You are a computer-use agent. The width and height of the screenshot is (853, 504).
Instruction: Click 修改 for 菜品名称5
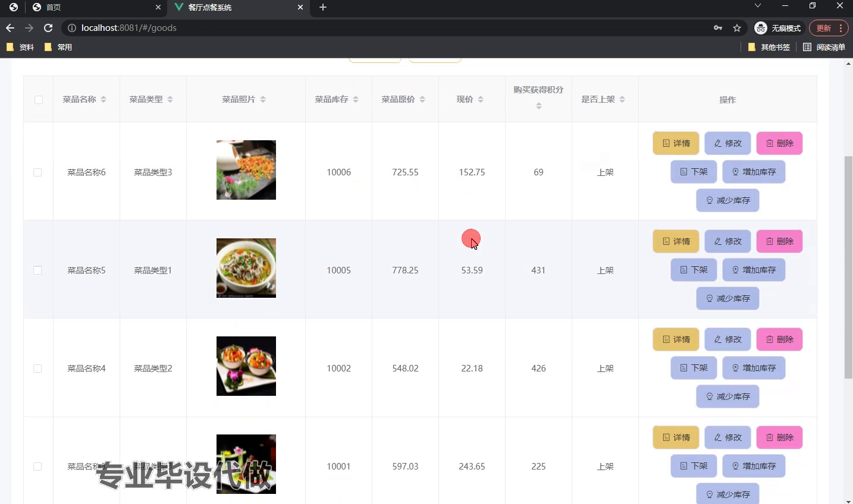point(727,241)
